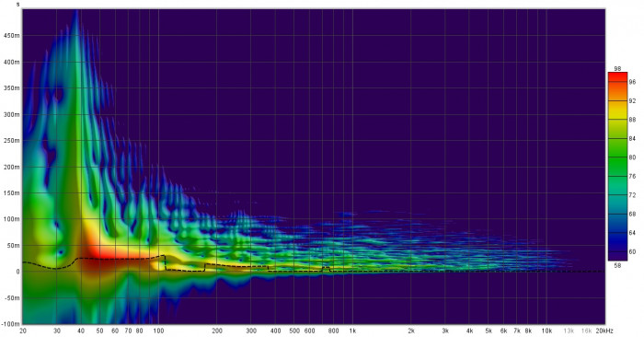Click the 13k greyed frequency label
Image resolution: width=644 pixels, height=337 pixels.
click(569, 331)
